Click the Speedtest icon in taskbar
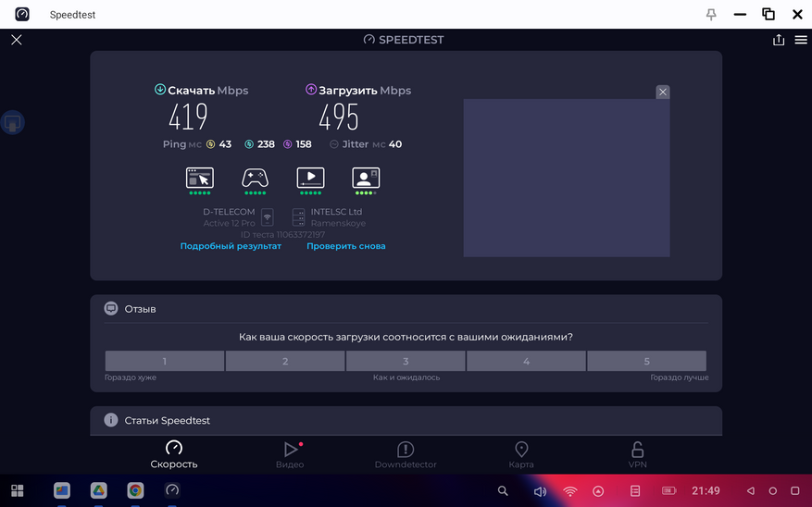812x507 pixels. 172,490
